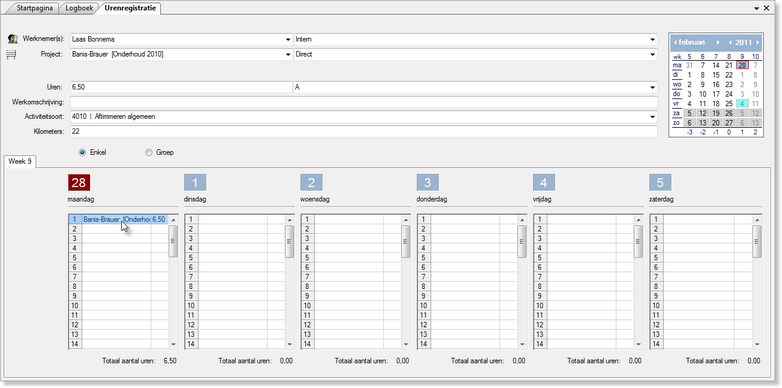Viewport: 782px width, 388px height.
Task: Select day header 3 donderdag
Action: (x=428, y=183)
